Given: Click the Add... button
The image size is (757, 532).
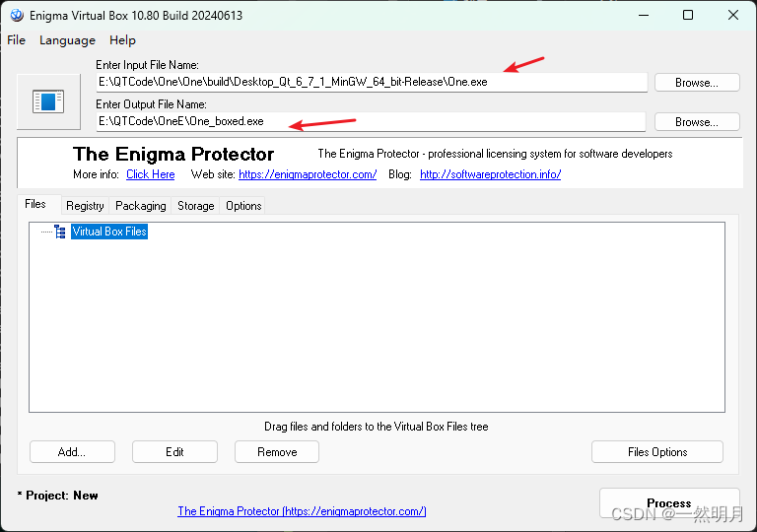Looking at the screenshot, I should (x=72, y=452).
